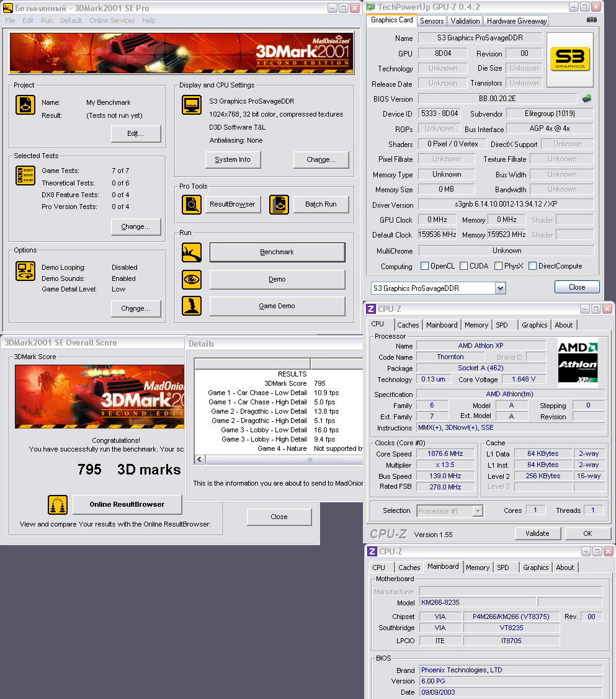616x699 pixels.
Task: Click Change... button in Options section
Action: (135, 308)
